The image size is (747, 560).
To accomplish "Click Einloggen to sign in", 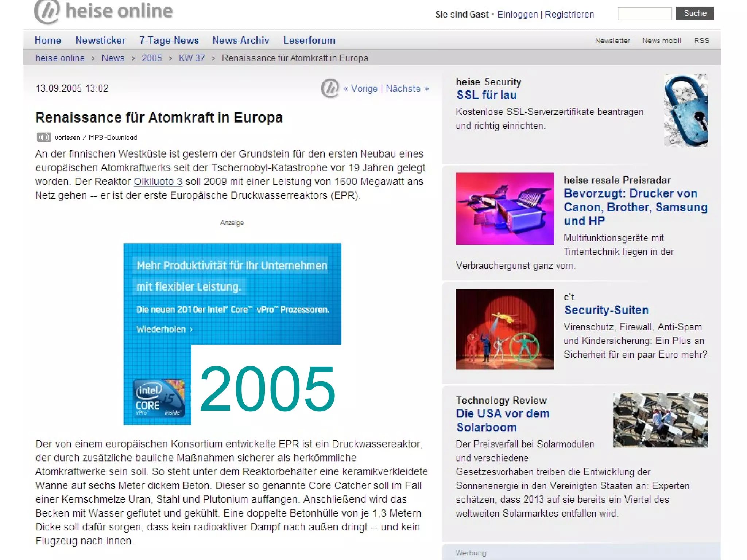I will pyautogui.click(x=517, y=14).
